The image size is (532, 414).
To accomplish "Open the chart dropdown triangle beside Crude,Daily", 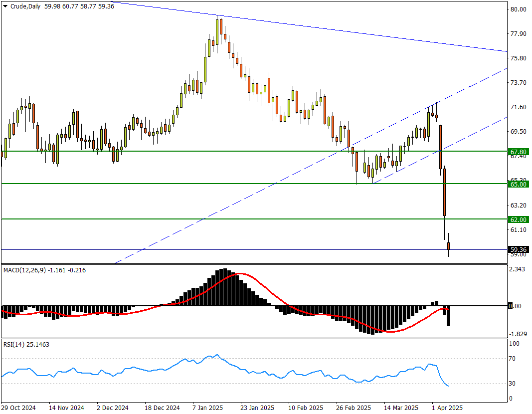I will click(5, 6).
